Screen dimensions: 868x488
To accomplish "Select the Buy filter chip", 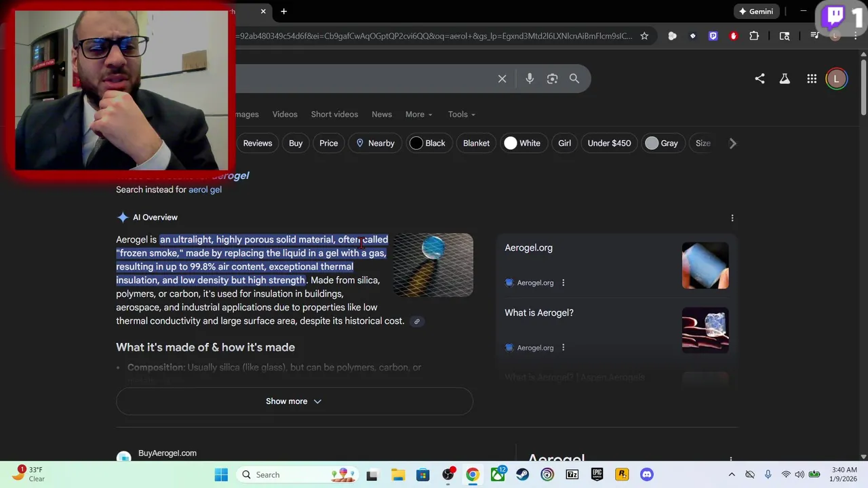I will [x=296, y=143].
